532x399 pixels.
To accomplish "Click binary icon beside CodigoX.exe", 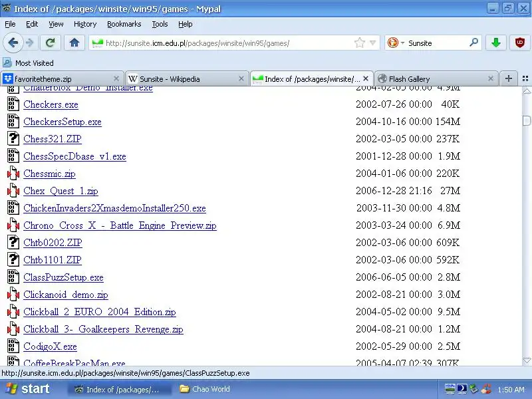I will coord(13,346).
